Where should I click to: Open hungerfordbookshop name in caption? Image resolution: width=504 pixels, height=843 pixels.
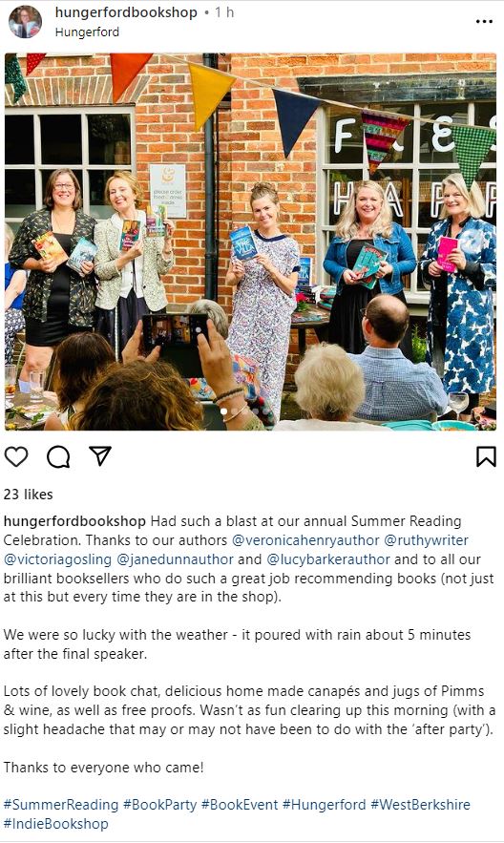click(x=74, y=521)
